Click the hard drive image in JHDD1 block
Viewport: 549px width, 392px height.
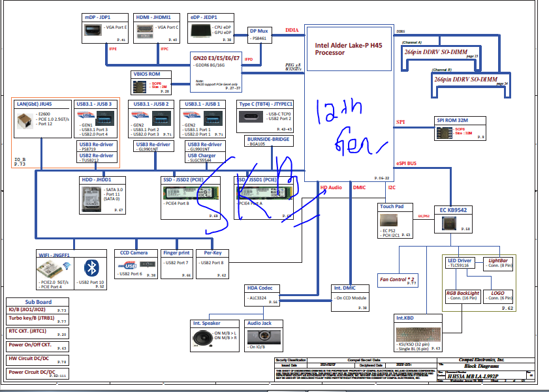click(x=91, y=200)
